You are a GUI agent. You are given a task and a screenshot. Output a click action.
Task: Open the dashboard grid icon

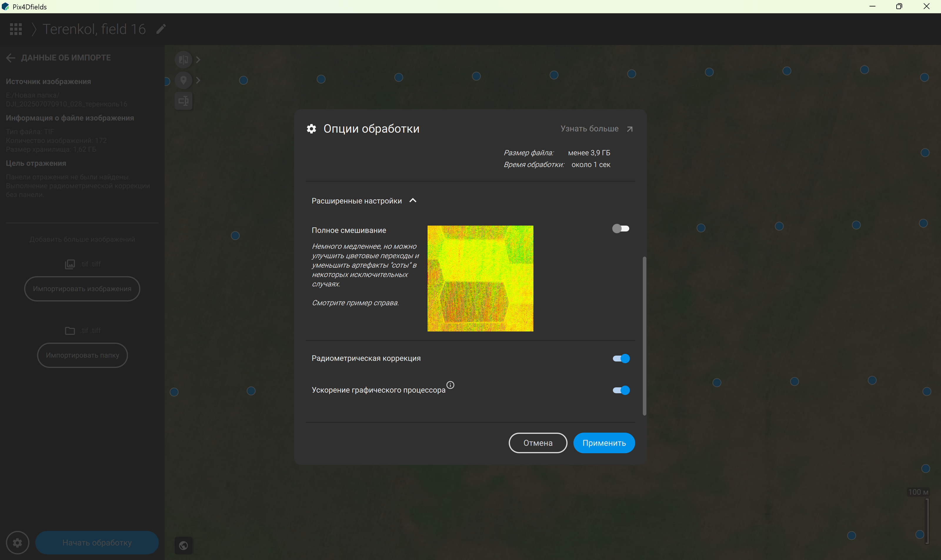[x=16, y=29]
